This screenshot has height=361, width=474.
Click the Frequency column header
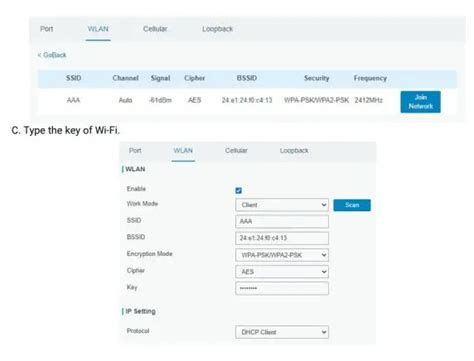[370, 78]
